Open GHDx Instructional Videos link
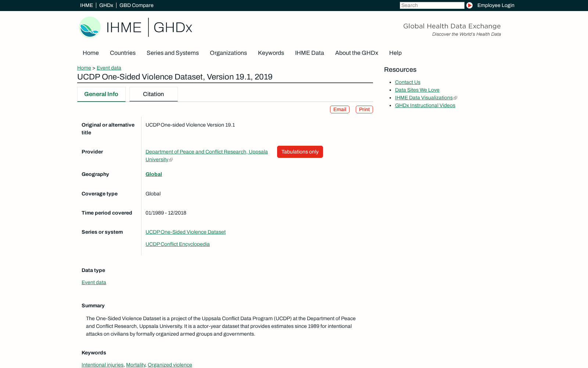588x368 pixels. click(x=425, y=105)
